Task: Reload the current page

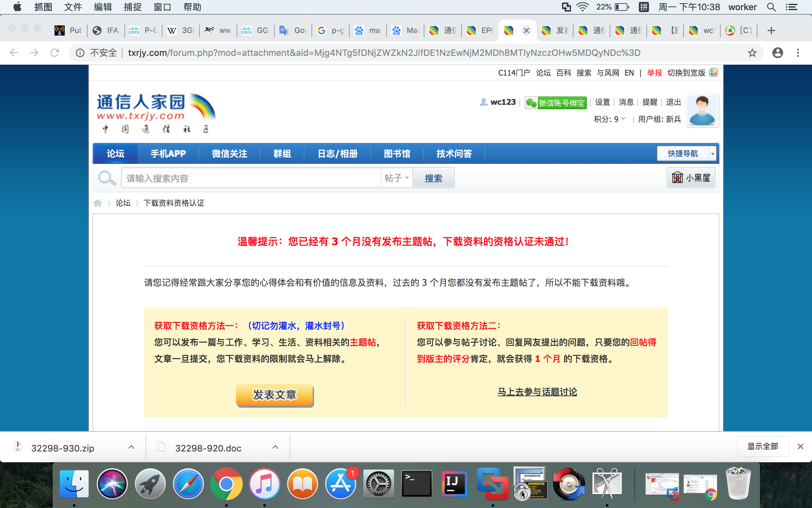Action: (55, 53)
